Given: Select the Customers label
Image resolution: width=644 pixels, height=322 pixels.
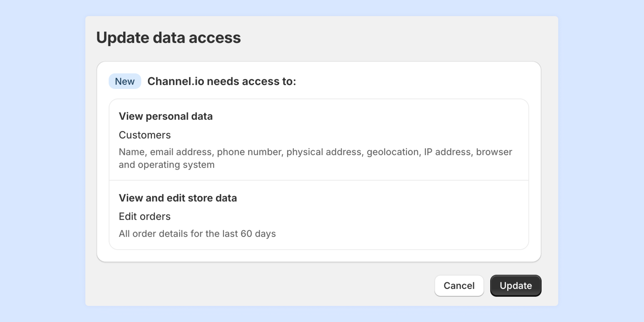Looking at the screenshot, I should click(x=145, y=135).
